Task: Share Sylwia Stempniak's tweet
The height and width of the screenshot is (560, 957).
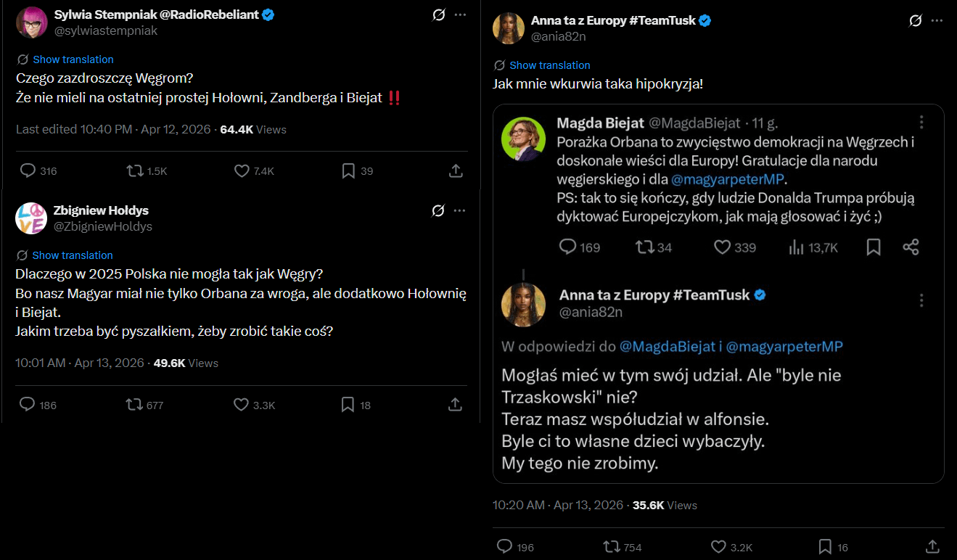Action: point(456,171)
